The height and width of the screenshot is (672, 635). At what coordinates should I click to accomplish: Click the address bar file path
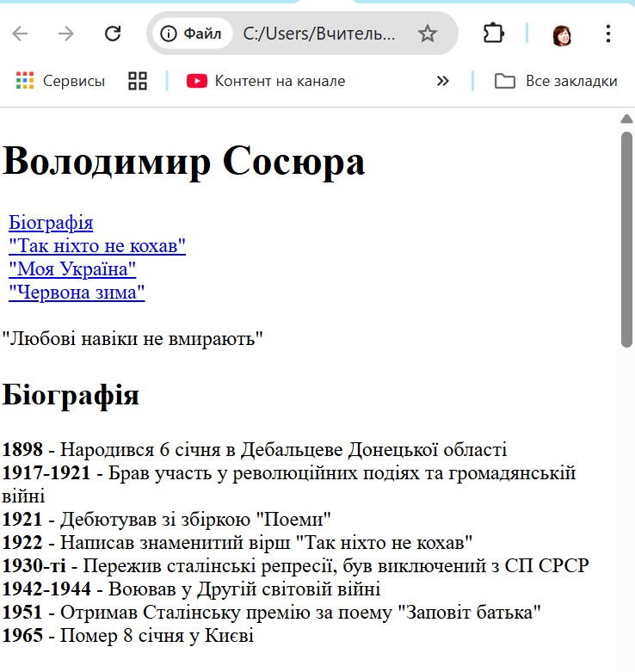click(319, 34)
